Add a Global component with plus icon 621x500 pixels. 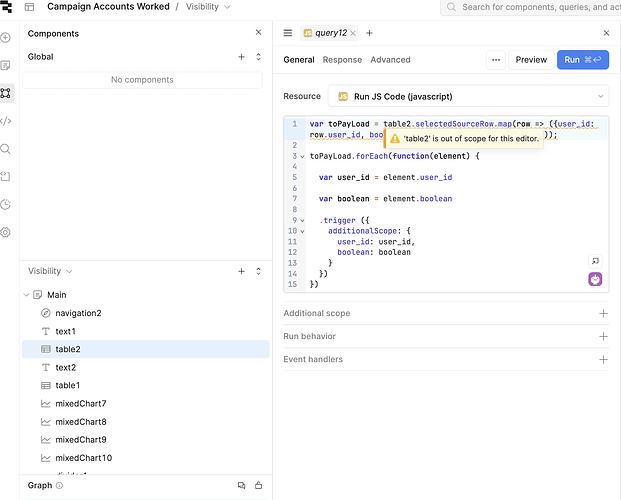tap(241, 57)
